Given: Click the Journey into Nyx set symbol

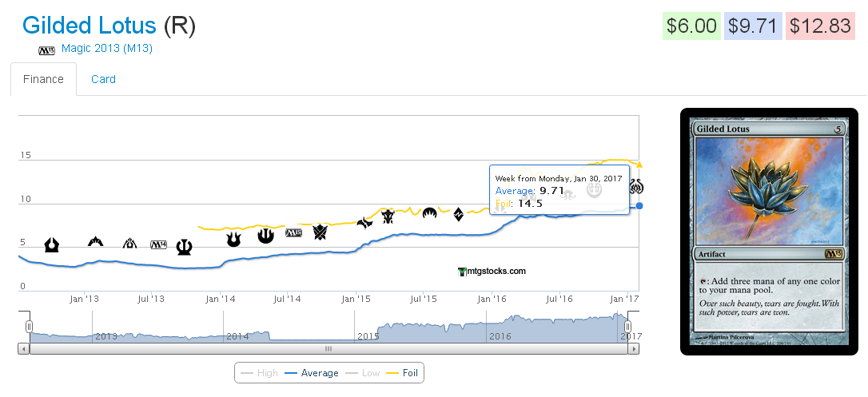Looking at the screenshot, I should point(265,236).
